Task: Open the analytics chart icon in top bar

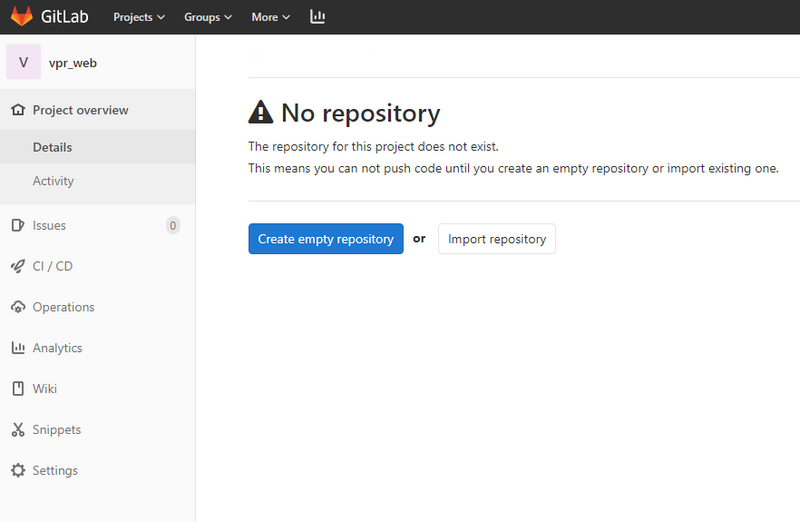Action: [x=317, y=17]
